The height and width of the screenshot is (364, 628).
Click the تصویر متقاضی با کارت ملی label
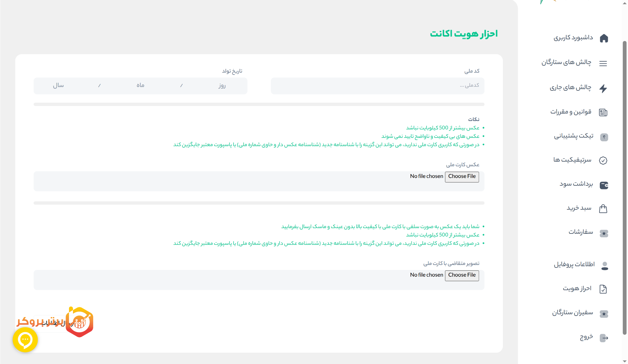[451, 263]
